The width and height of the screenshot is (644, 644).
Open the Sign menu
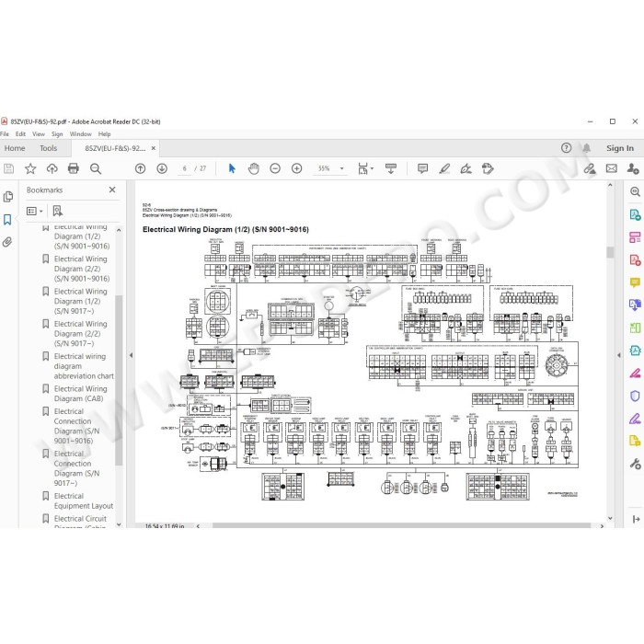(57, 134)
